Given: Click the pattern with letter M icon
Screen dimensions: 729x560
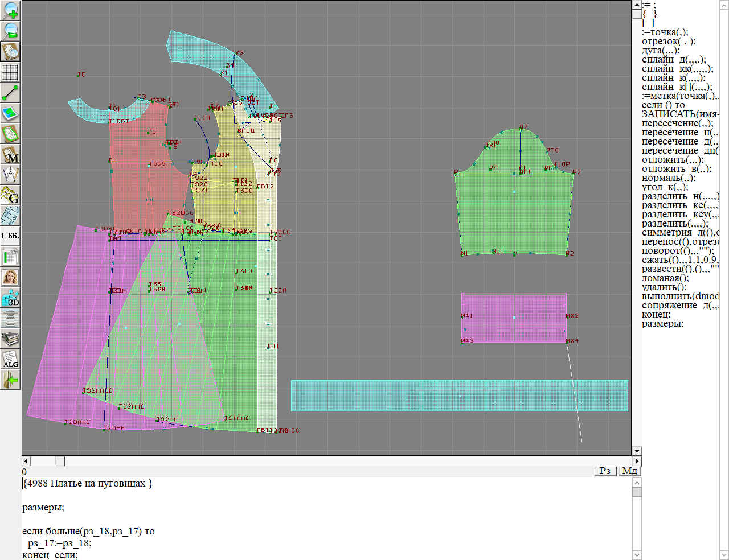Looking at the screenshot, I should pos(10,154).
